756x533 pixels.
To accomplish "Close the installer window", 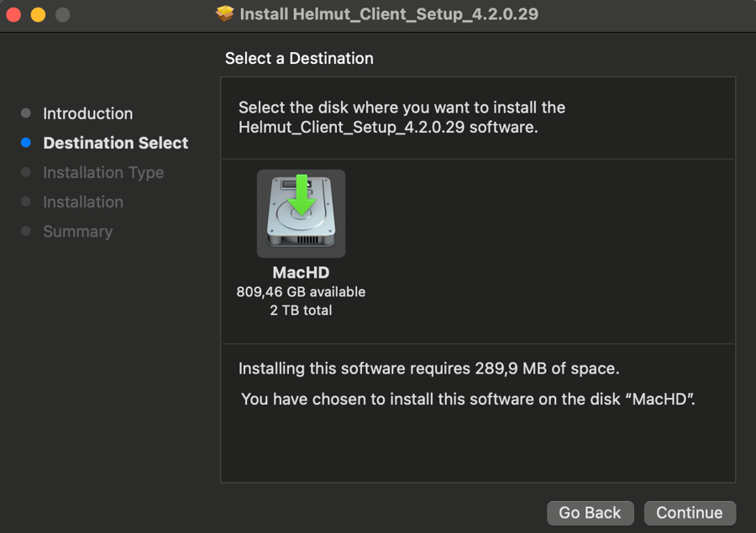I will [x=14, y=14].
